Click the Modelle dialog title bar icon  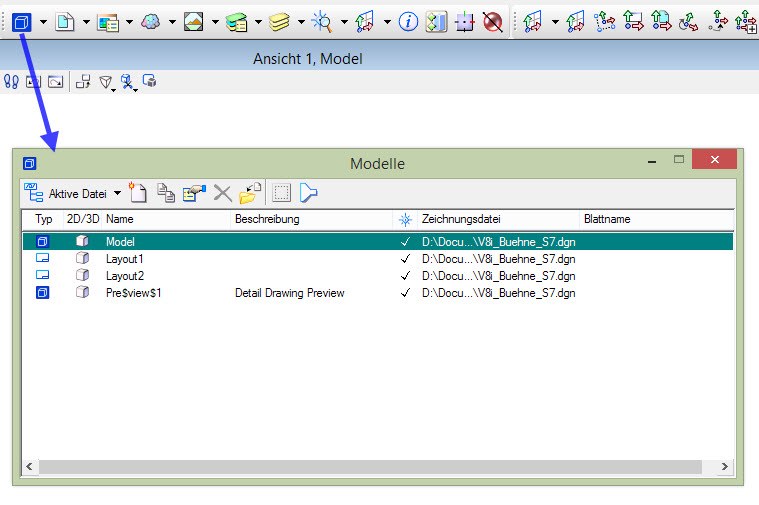click(x=30, y=164)
